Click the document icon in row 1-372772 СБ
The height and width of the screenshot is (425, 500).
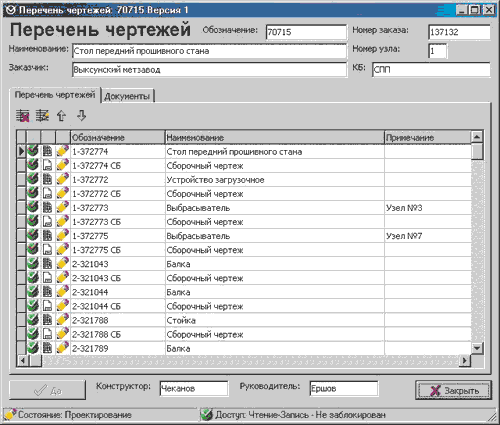48,194
